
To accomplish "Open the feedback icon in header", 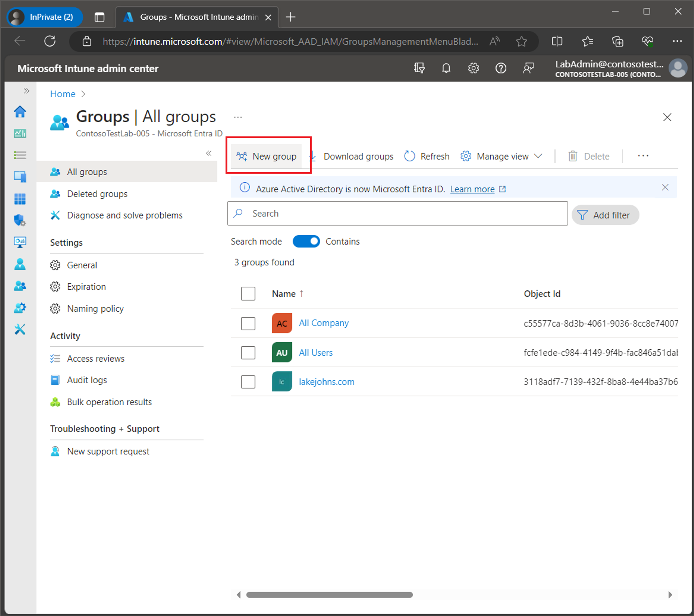I will [x=528, y=68].
